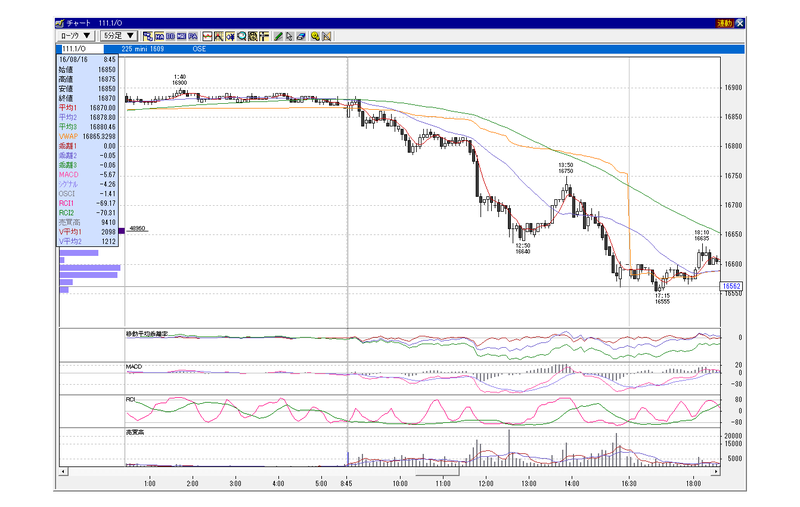Click the MACD label in data panel
The width and height of the screenshot is (800, 507).
[68, 175]
